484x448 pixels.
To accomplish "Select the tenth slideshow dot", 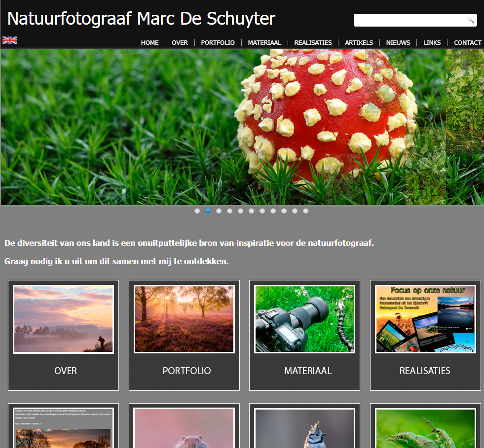I will pyautogui.click(x=295, y=211).
